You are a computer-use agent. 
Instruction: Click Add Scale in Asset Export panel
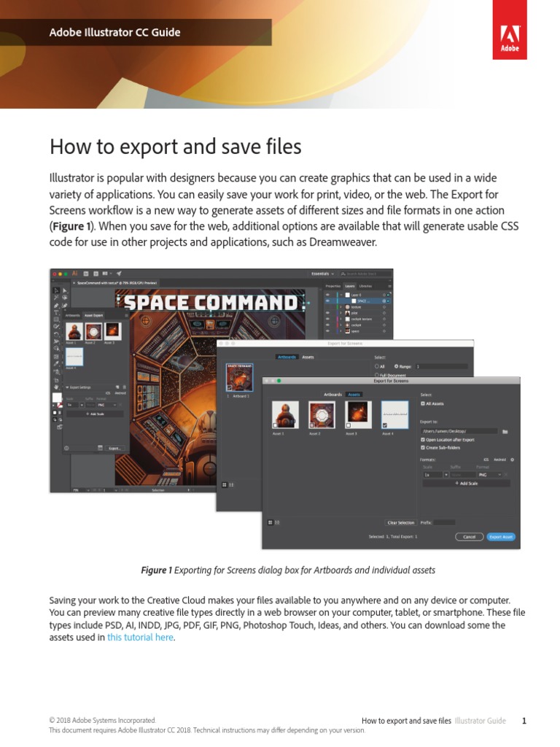point(96,414)
